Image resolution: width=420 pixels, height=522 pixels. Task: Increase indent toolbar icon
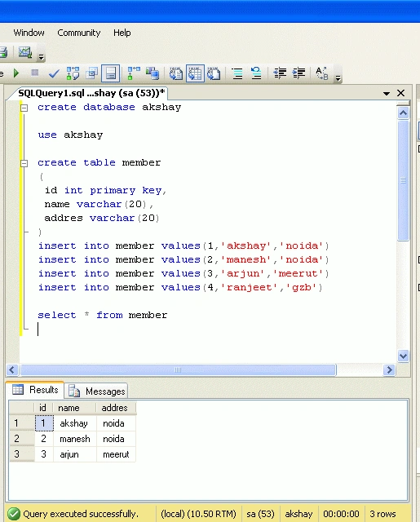point(298,73)
